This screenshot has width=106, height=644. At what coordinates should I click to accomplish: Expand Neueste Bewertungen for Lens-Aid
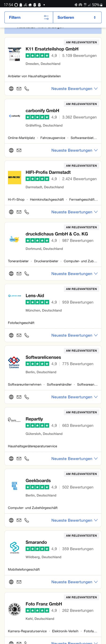click(x=74, y=335)
